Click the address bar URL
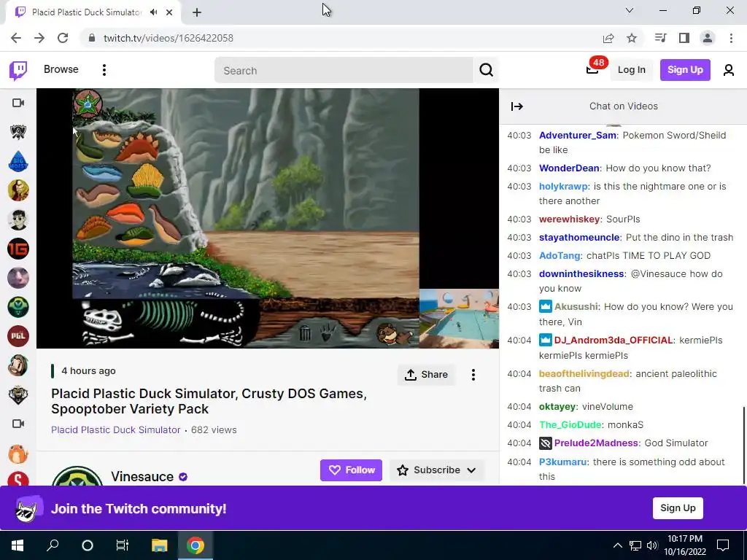This screenshot has width=747, height=560. click(x=169, y=38)
